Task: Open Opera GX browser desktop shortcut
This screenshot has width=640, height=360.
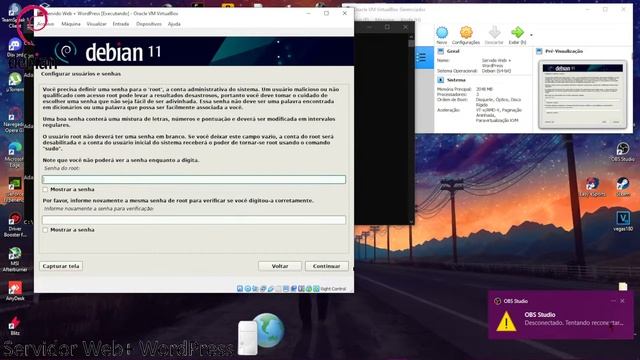Action: click(x=15, y=120)
